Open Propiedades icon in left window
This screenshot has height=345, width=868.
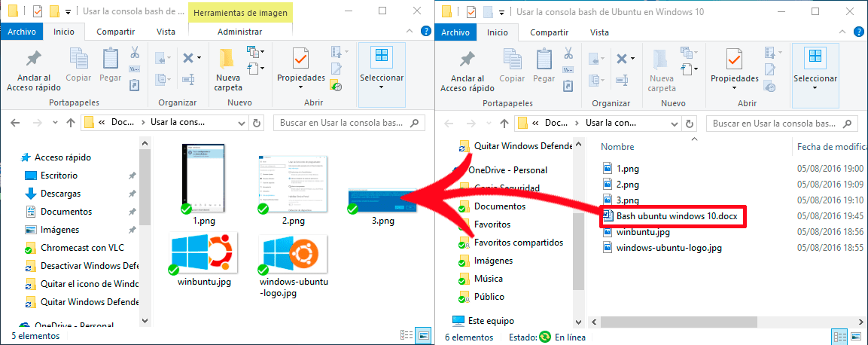click(x=300, y=59)
